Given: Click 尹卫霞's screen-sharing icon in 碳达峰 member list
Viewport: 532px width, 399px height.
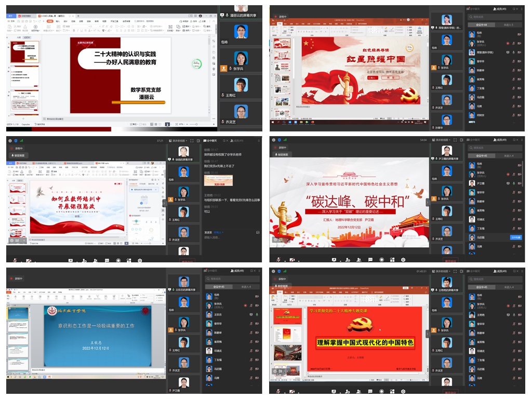Looking at the screenshot, I should click(508, 183).
